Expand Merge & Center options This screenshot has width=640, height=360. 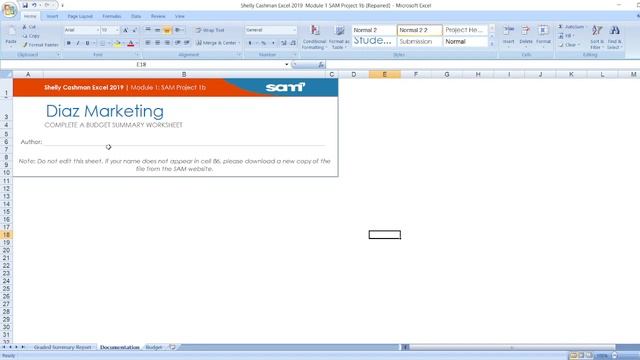coord(239,43)
